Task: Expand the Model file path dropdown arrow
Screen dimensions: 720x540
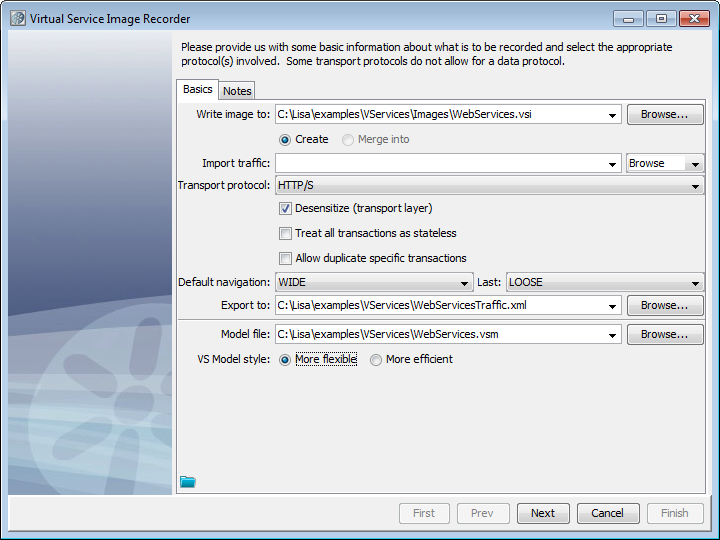Action: pyautogui.click(x=612, y=335)
